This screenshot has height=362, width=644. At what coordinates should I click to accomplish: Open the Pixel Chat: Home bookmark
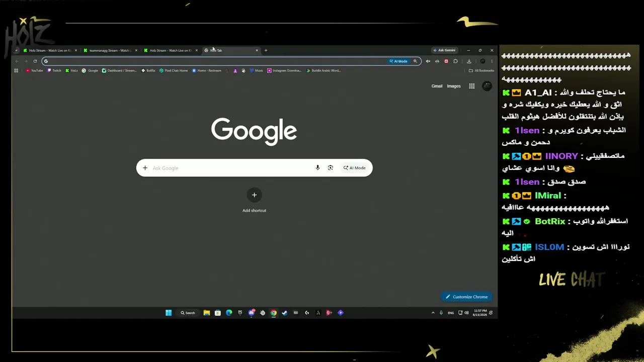[x=174, y=70]
